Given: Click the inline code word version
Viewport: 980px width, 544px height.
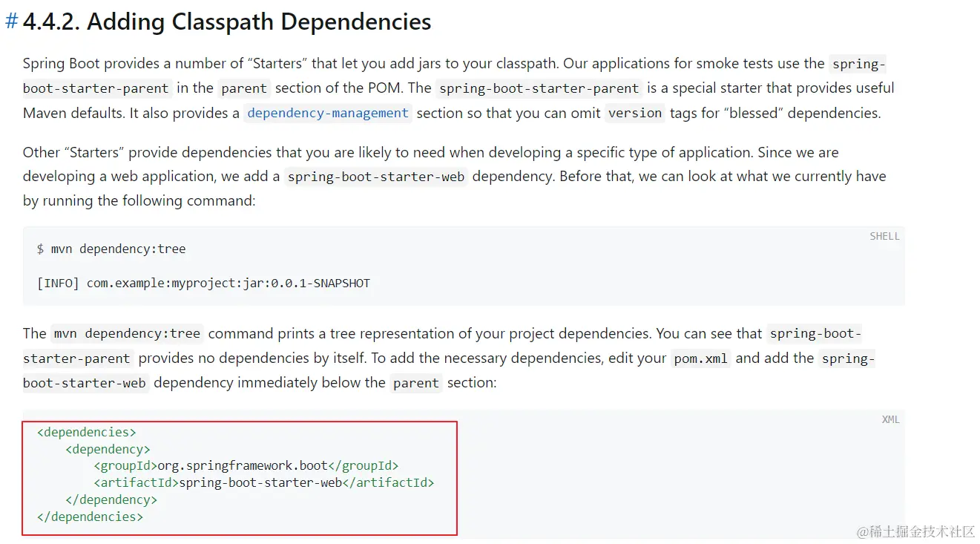Looking at the screenshot, I should [x=634, y=113].
